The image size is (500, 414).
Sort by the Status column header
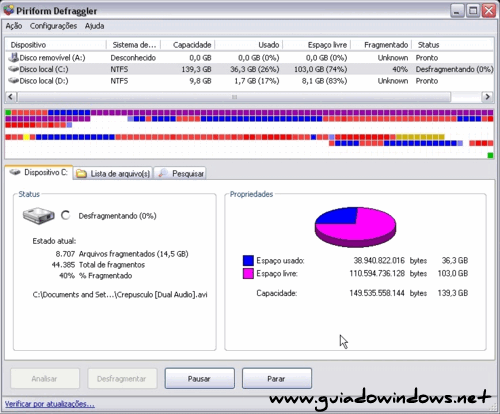[x=452, y=45]
